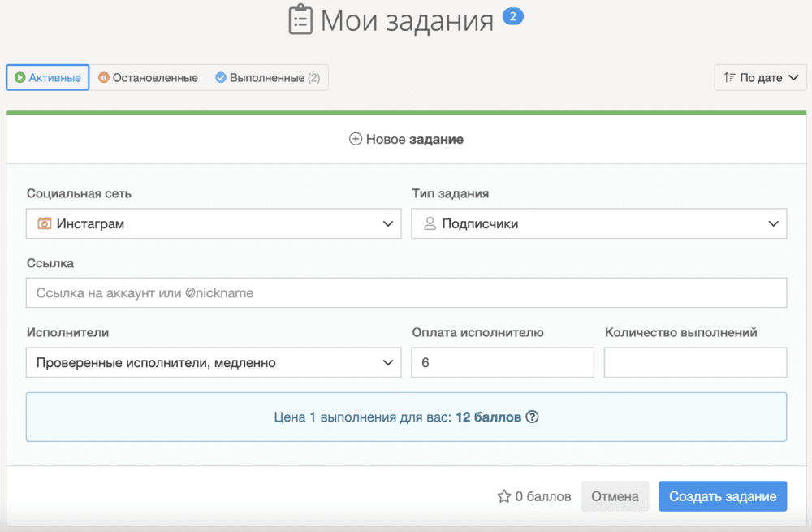The image size is (812, 532).
Task: Click the Instagram icon in social network field
Action: (x=45, y=223)
